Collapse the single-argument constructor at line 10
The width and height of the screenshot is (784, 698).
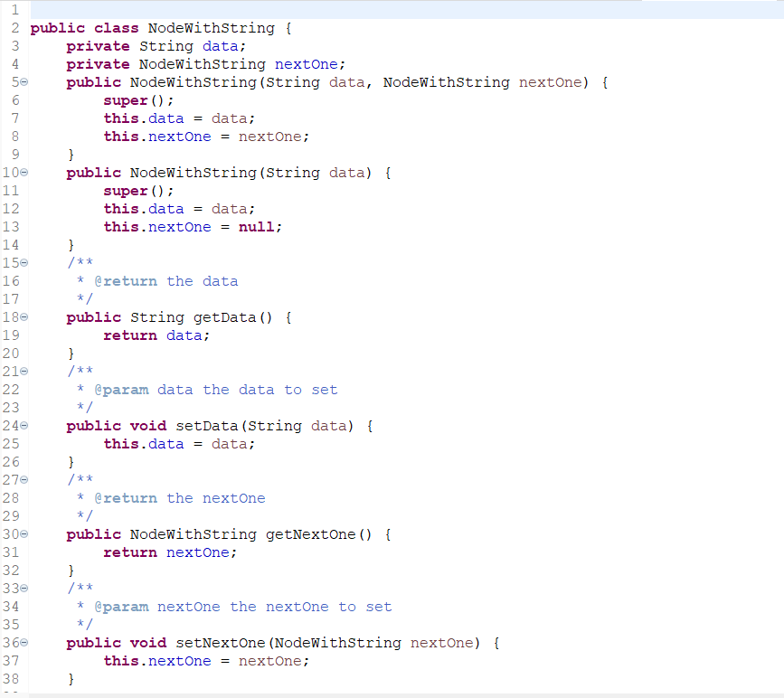(x=24, y=172)
